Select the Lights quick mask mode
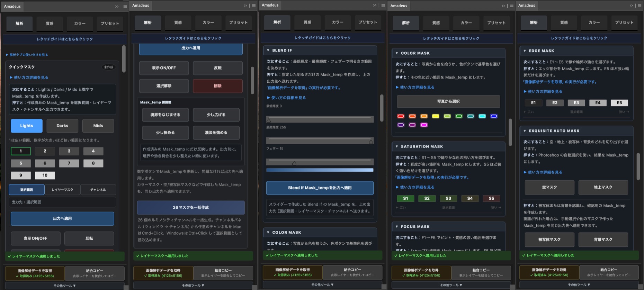The image size is (644, 290). tap(27, 126)
